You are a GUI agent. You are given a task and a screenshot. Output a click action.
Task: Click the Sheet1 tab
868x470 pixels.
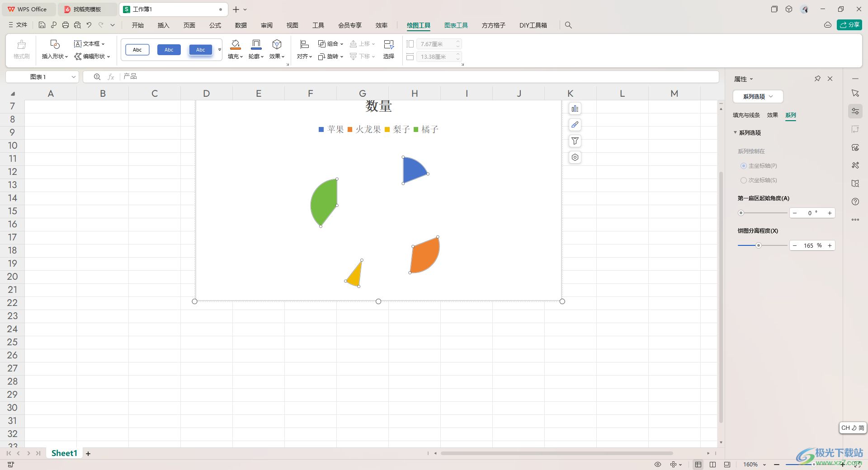64,453
